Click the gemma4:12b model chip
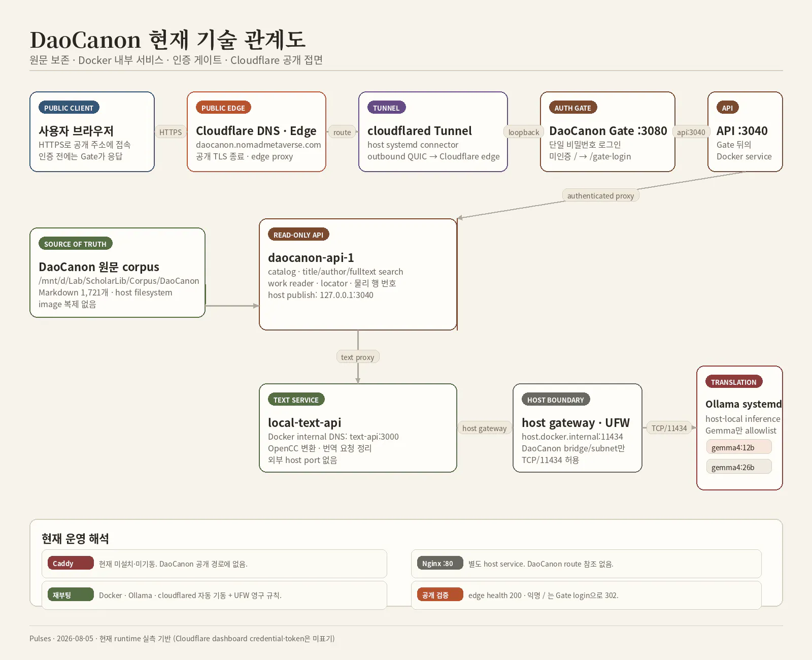 coord(739,447)
